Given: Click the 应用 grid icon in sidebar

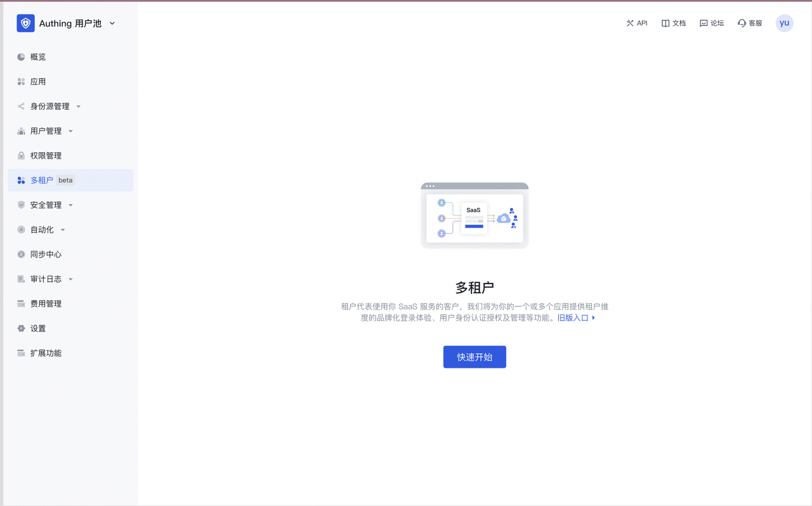Looking at the screenshot, I should tap(21, 82).
